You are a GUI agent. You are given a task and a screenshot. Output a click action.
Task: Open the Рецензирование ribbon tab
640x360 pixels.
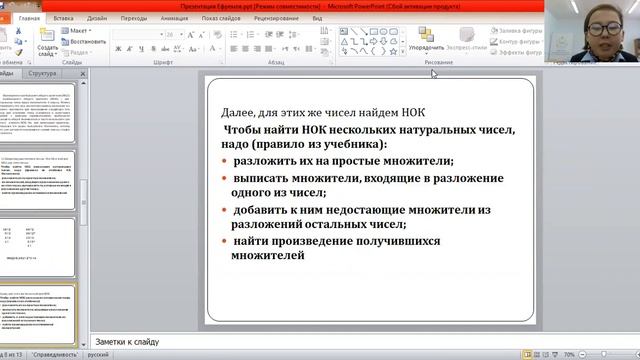[x=276, y=18]
